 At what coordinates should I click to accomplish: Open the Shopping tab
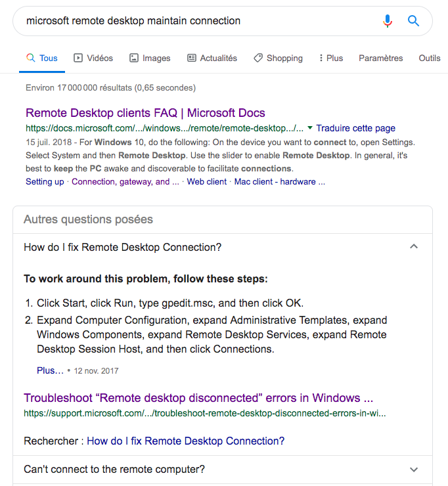(278, 58)
